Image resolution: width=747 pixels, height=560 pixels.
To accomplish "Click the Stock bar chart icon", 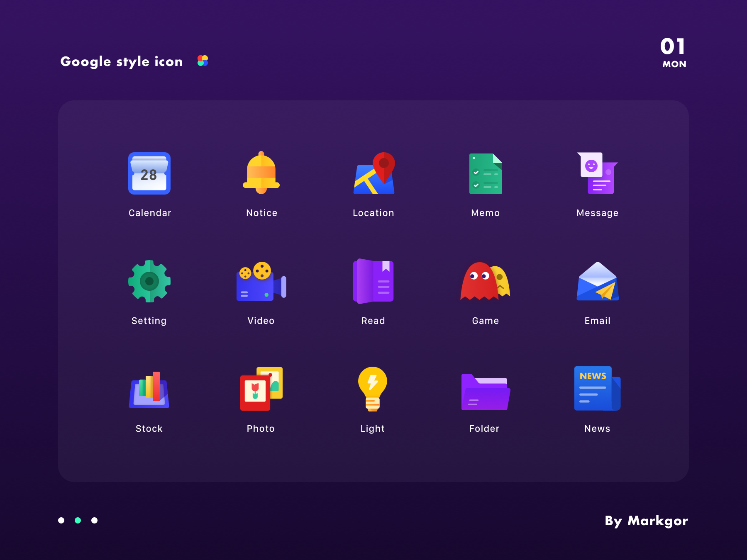I will pyautogui.click(x=149, y=390).
